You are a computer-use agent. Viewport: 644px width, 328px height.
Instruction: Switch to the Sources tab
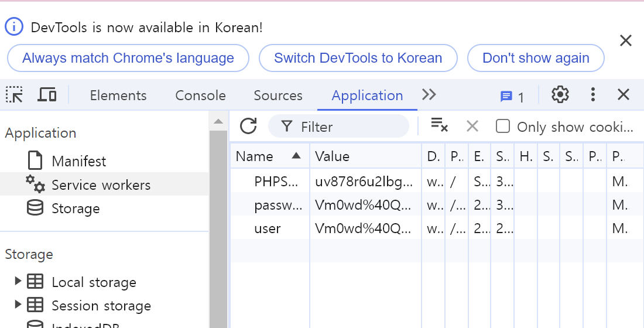(278, 95)
